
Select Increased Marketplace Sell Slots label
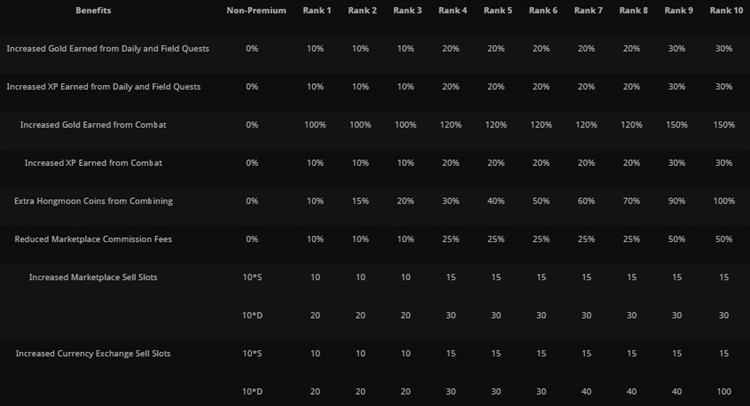click(93, 277)
